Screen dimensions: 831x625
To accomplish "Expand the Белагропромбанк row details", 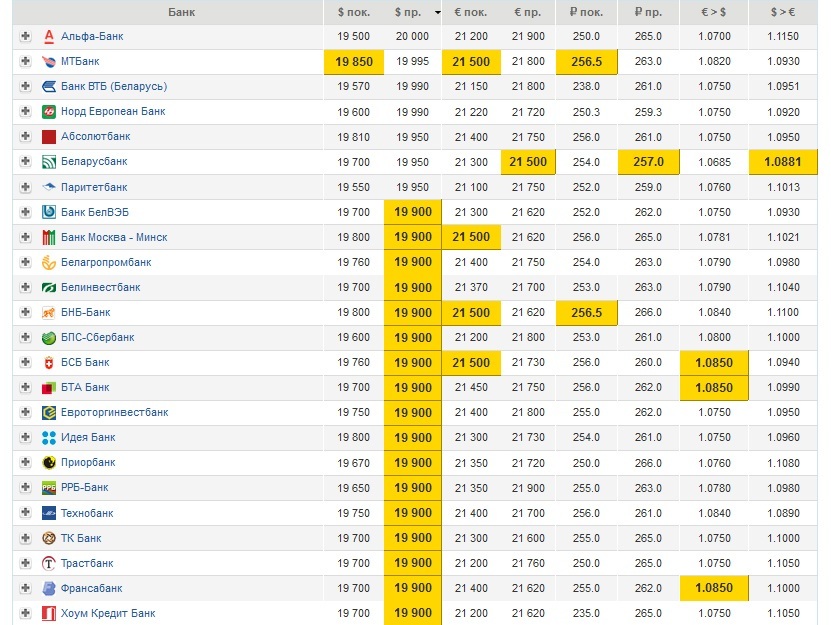I will (25, 262).
